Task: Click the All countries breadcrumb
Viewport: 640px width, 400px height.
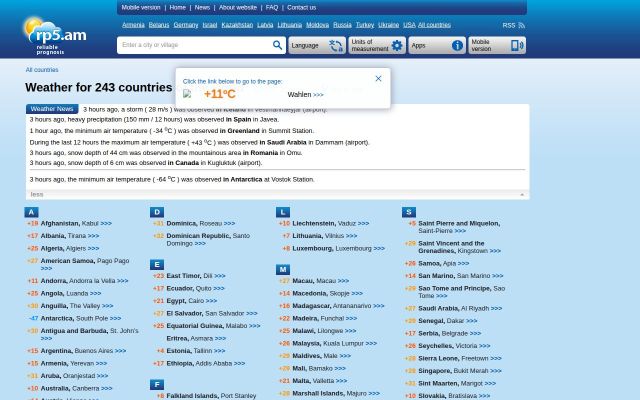Action: (x=42, y=70)
